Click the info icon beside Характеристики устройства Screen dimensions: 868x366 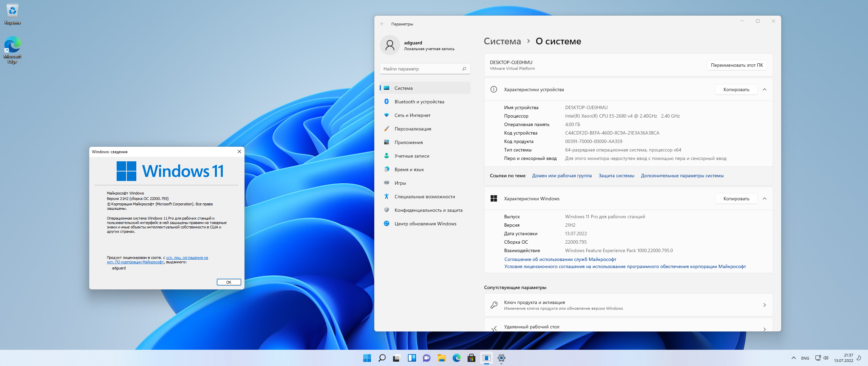pos(494,89)
